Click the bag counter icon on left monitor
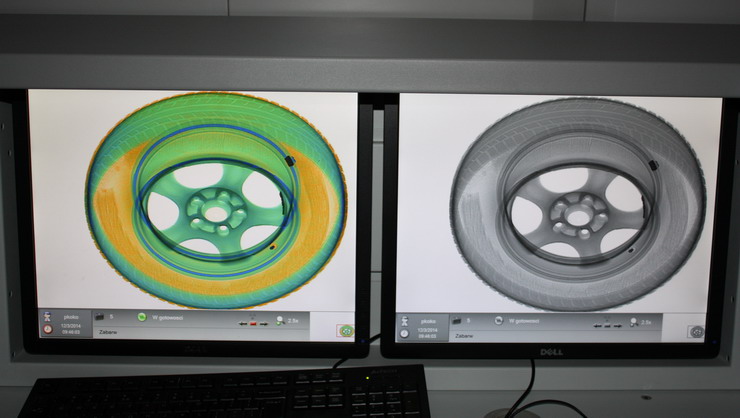740x418 pixels. [100, 317]
